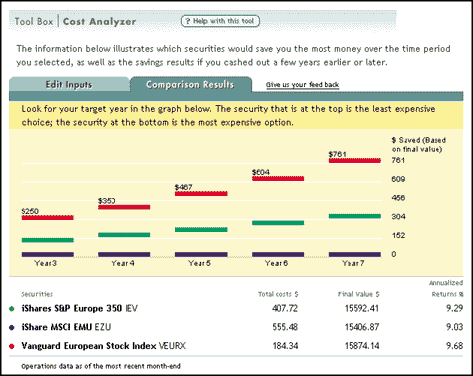Screen dimensions: 473x376
Task: Click the green dot for iShares S&P Europe 350
Action: pyautogui.click(x=12, y=309)
